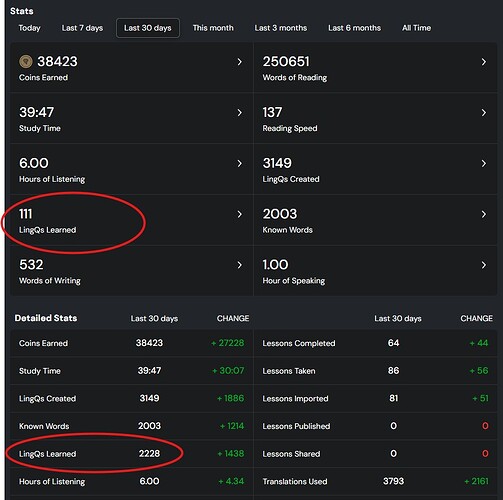
Task: Click the 2003 Known Words card value
Action: (x=280, y=214)
